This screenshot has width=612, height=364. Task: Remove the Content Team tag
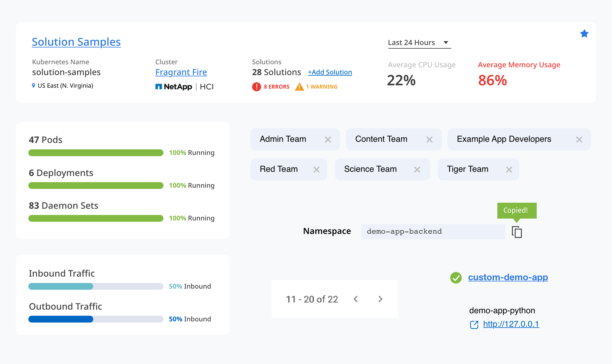(429, 140)
